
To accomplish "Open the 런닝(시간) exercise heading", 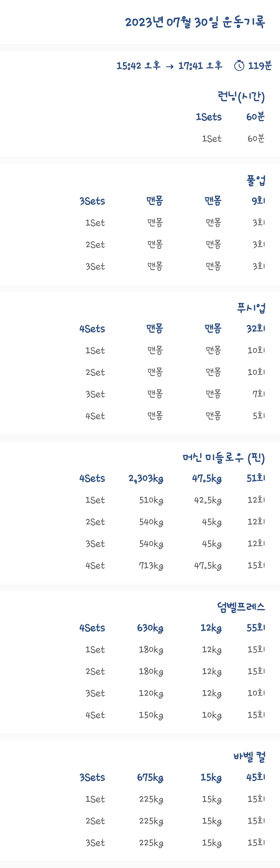I will click(x=241, y=97).
